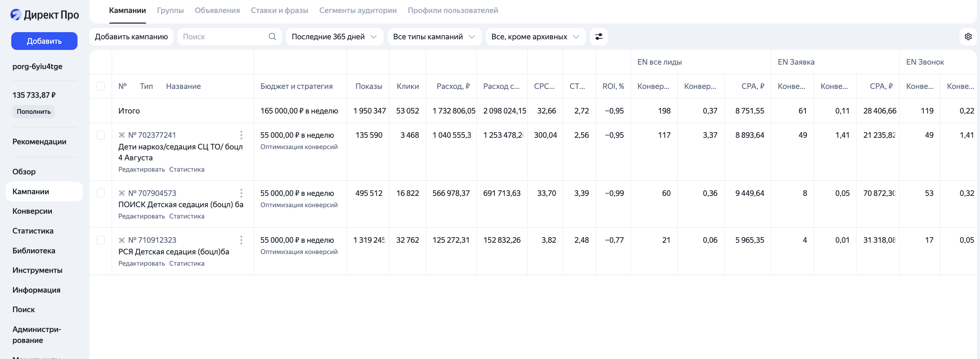980x359 pixels.
Task: Click the Название column header
Action: click(x=183, y=86)
